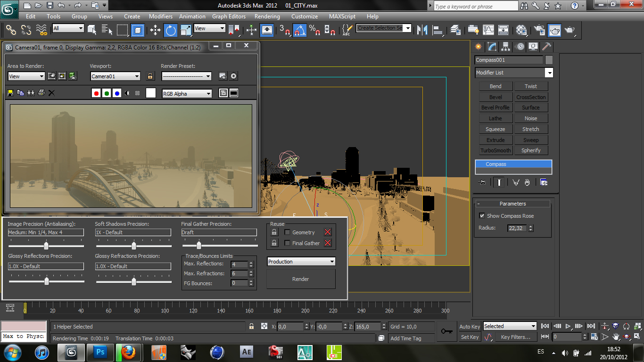Open the Motion command panel tab
The width and height of the screenshot is (644, 362).
point(520,47)
